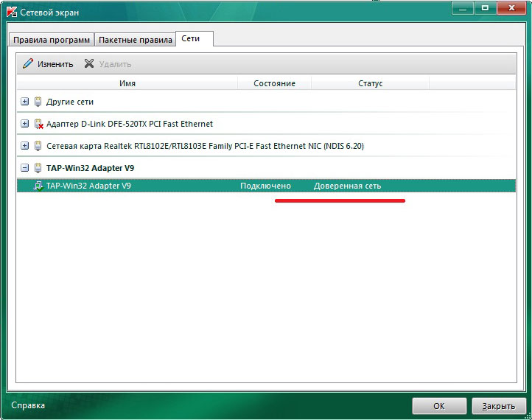Collapse the TAP-Win32 Adapter V9 group
Image resolution: width=532 pixels, height=420 pixels.
coord(25,167)
